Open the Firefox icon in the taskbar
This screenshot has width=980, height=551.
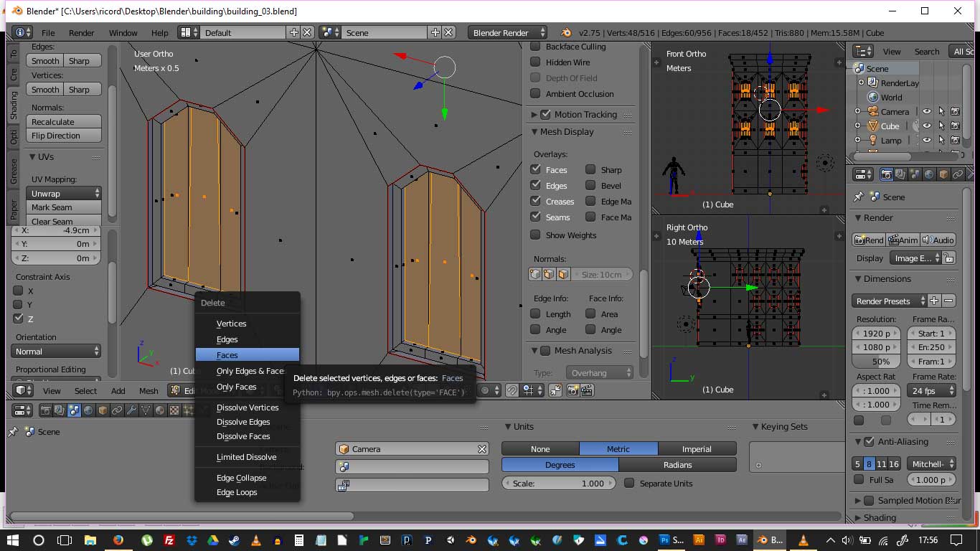pos(118,540)
